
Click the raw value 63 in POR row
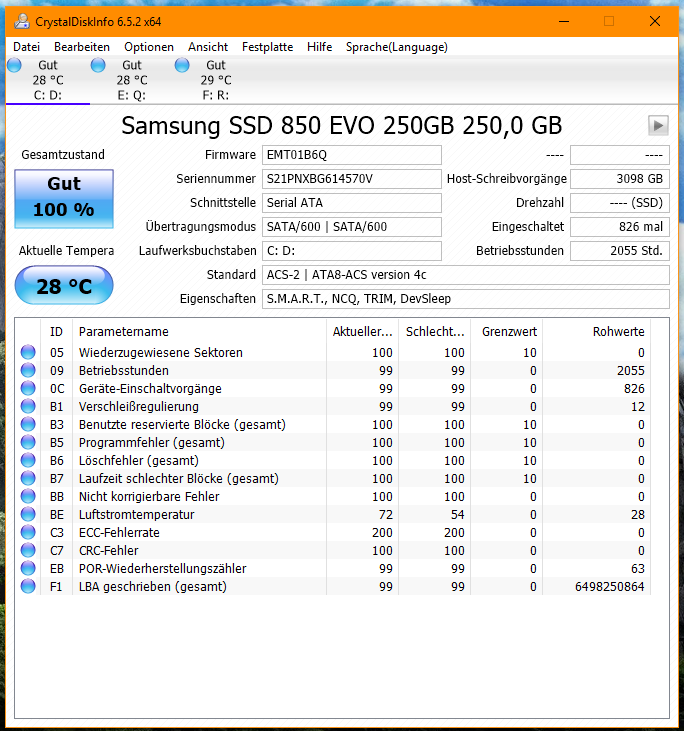click(638, 568)
